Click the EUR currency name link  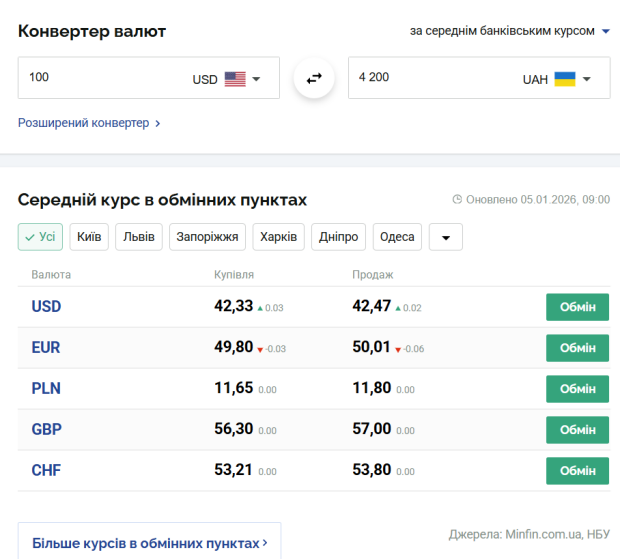click(46, 348)
